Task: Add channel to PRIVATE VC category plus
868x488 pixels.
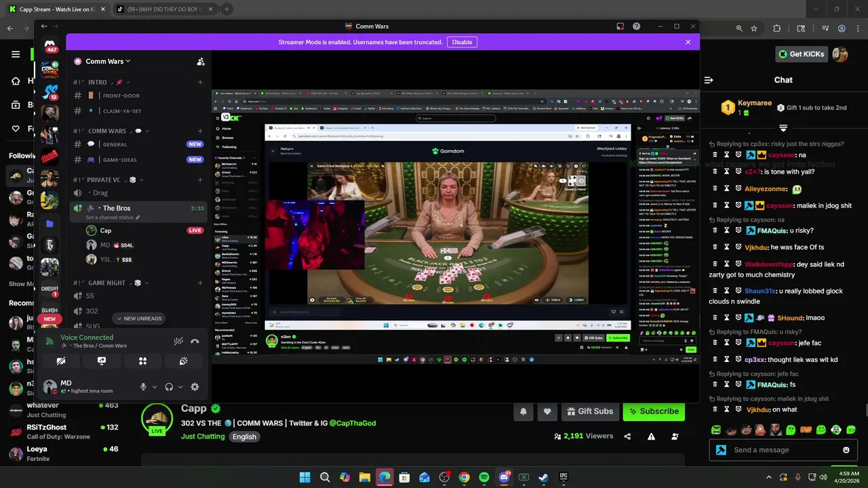Action: (200, 180)
